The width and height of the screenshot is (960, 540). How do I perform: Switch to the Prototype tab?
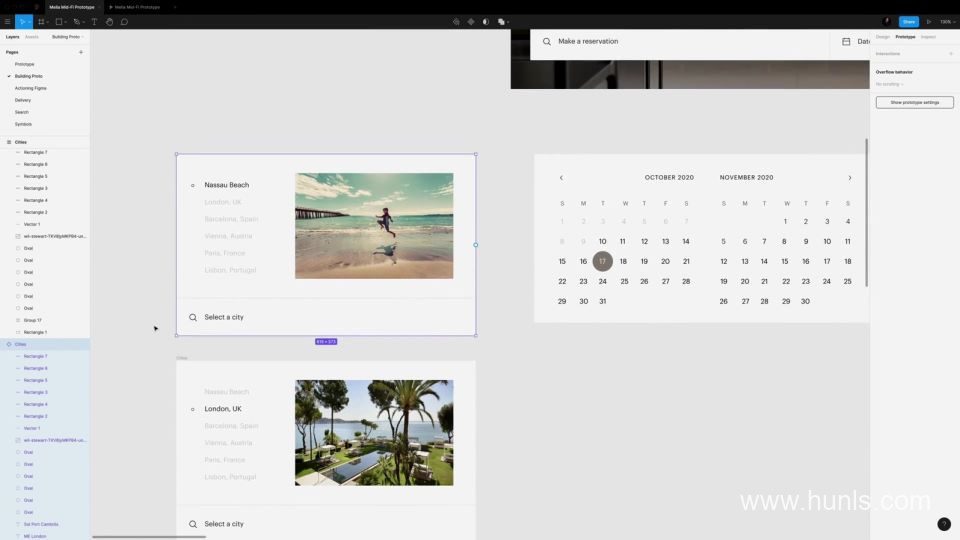click(x=905, y=37)
